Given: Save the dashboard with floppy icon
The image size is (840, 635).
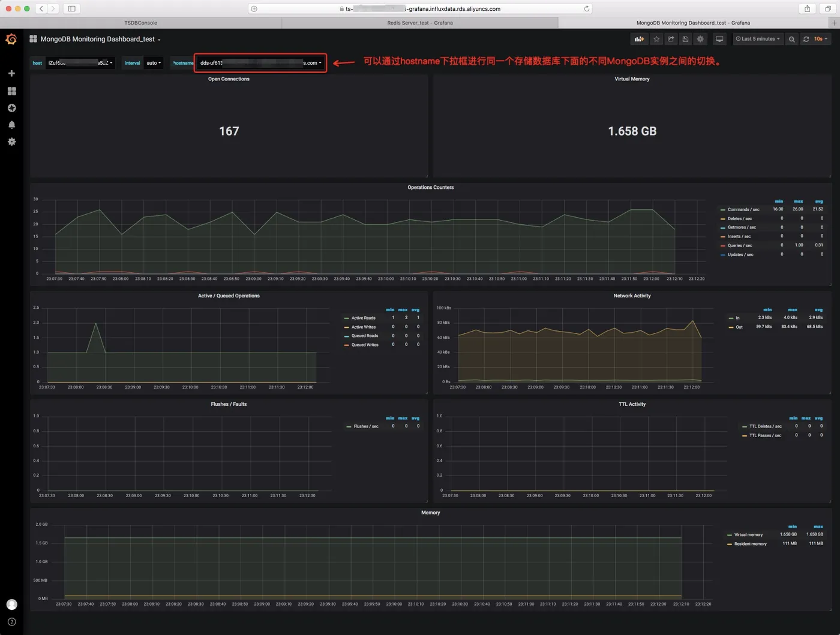Looking at the screenshot, I should pos(685,39).
